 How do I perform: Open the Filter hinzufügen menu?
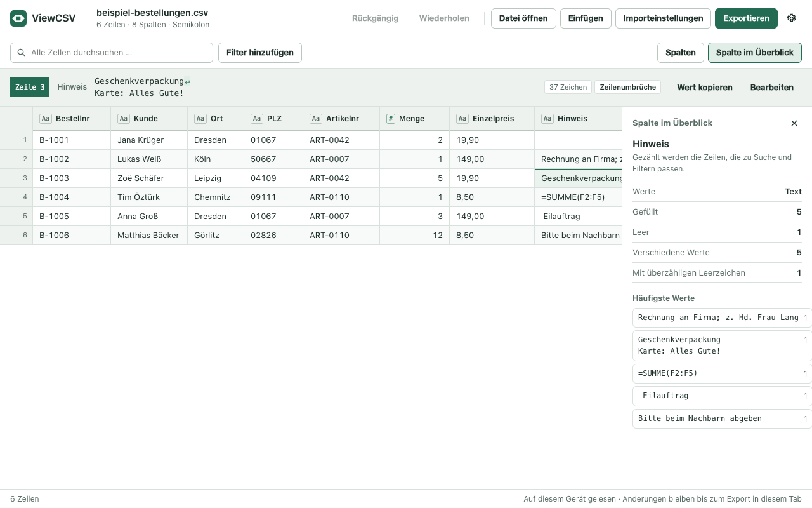tap(260, 53)
